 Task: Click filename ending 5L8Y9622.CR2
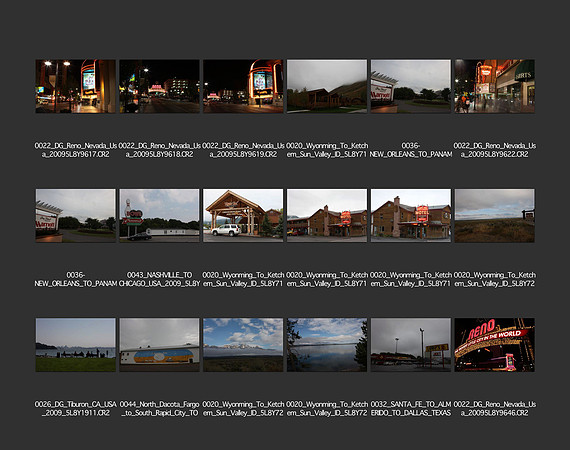pyautogui.click(x=494, y=150)
